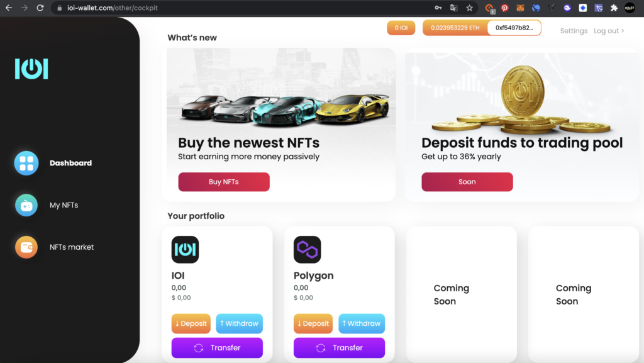
Task: Click the browser address bar
Action: coord(247,8)
